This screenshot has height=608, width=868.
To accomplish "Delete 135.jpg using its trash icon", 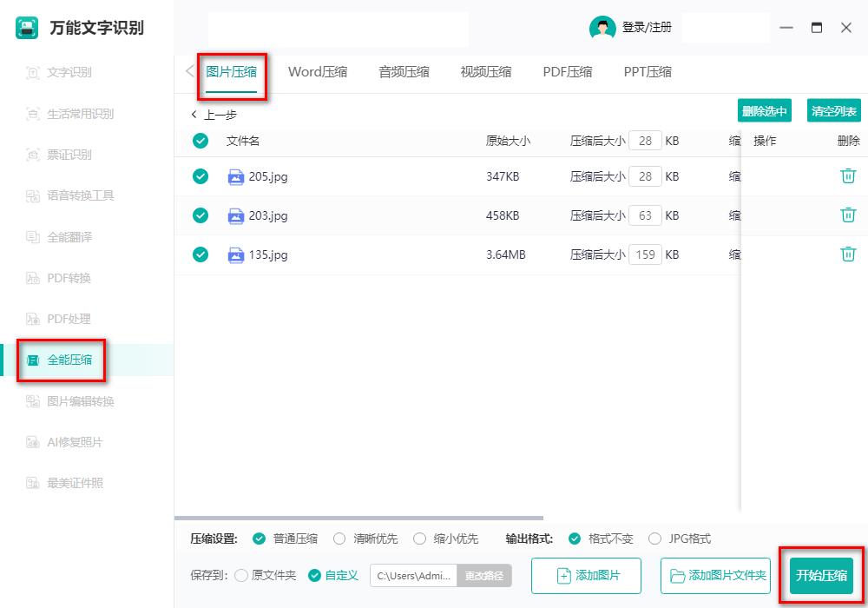I will point(848,254).
